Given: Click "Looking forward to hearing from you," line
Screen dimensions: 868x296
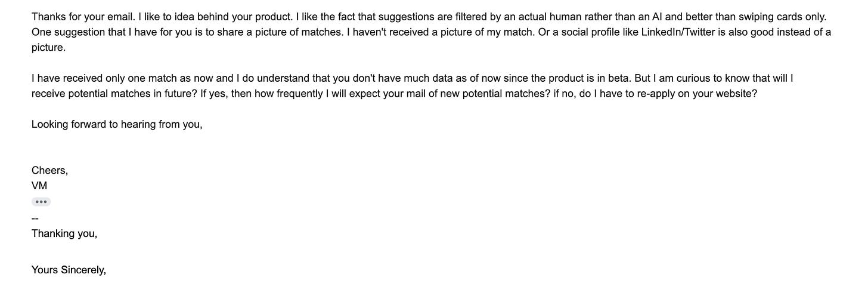Looking at the screenshot, I should pyautogui.click(x=117, y=124).
